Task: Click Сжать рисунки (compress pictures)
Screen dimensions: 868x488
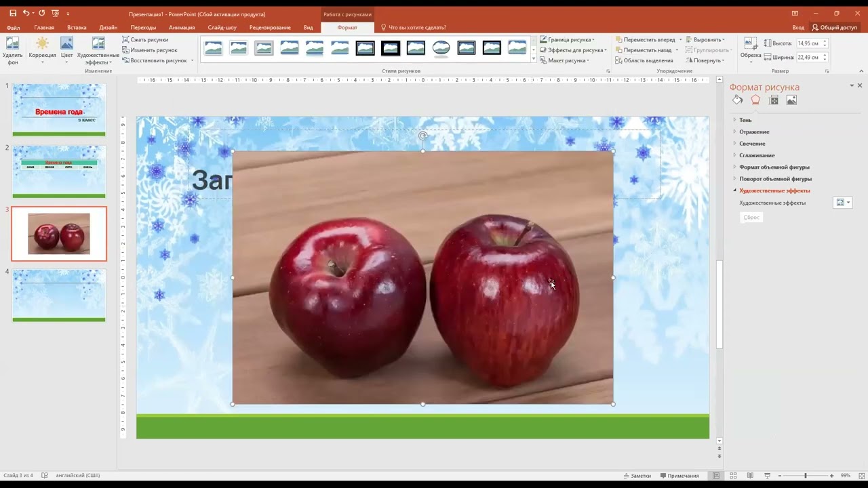Action: pos(145,40)
